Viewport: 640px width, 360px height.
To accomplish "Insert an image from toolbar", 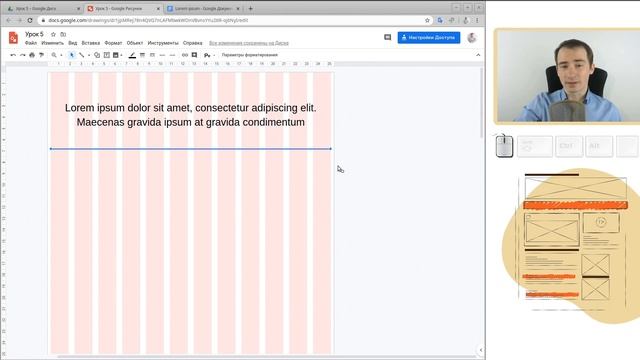I will [116, 55].
